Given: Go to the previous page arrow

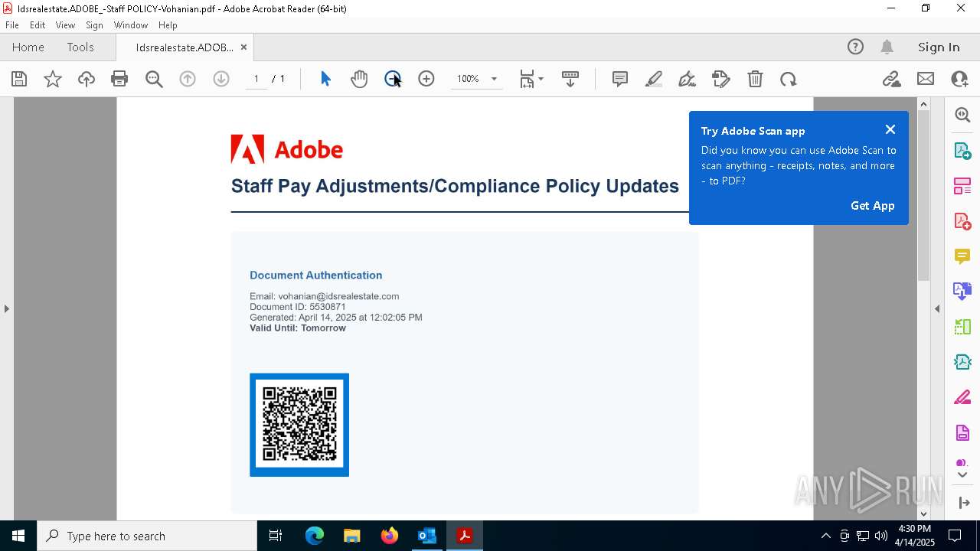Looking at the screenshot, I should click(x=188, y=79).
